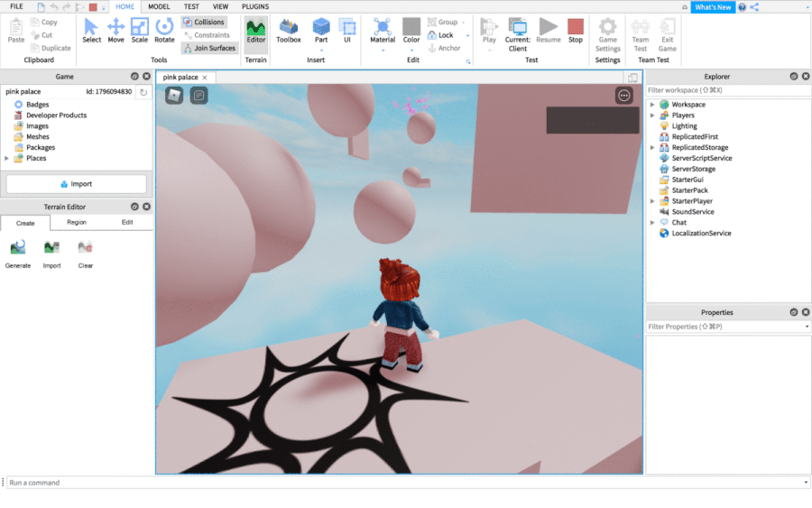Toggle Join Surfaces option
This screenshot has height=508, width=812.
pos(209,48)
